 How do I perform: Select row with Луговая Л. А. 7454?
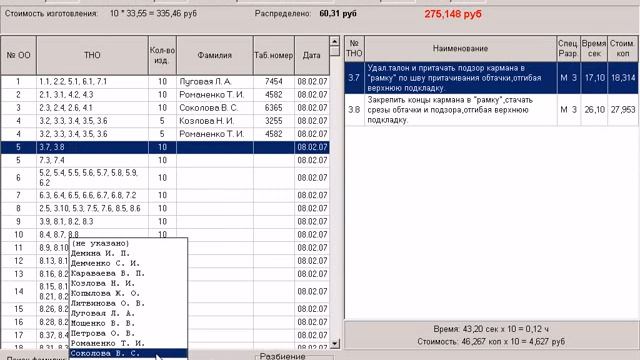(x=165, y=82)
